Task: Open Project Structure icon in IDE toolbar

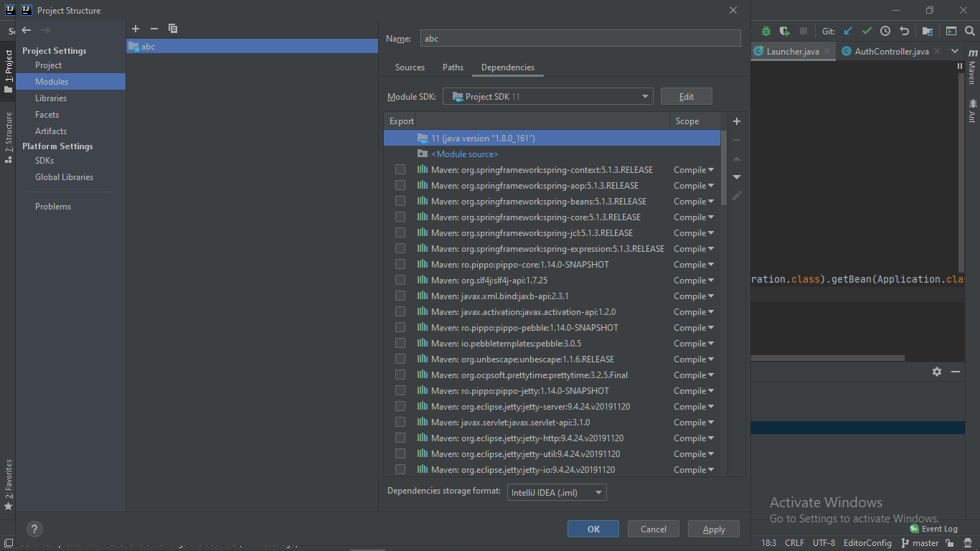Action: (x=928, y=31)
